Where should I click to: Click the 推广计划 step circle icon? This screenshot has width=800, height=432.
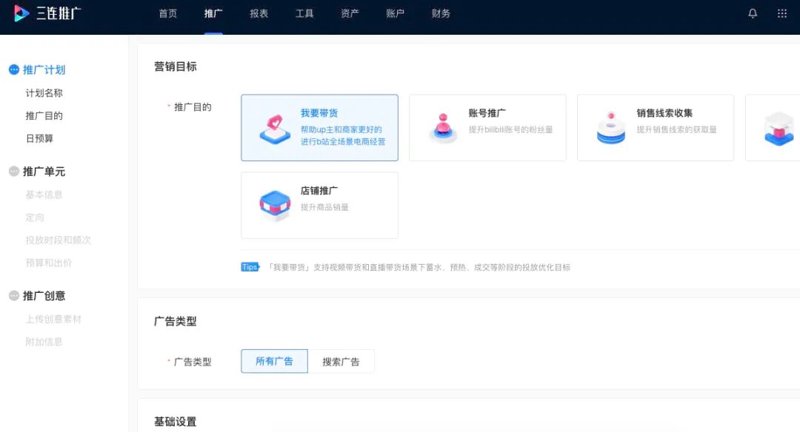pos(14,69)
